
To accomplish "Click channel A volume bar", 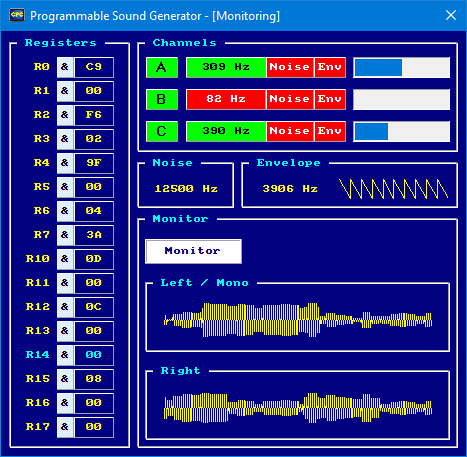I will click(402, 67).
